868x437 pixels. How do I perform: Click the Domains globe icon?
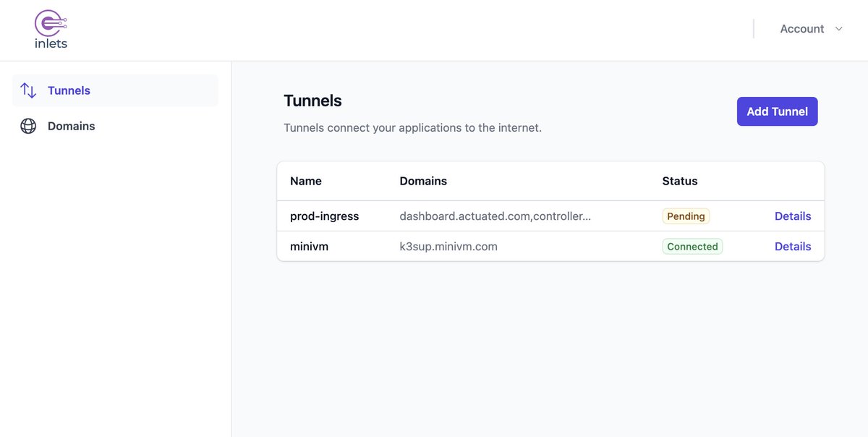point(28,126)
